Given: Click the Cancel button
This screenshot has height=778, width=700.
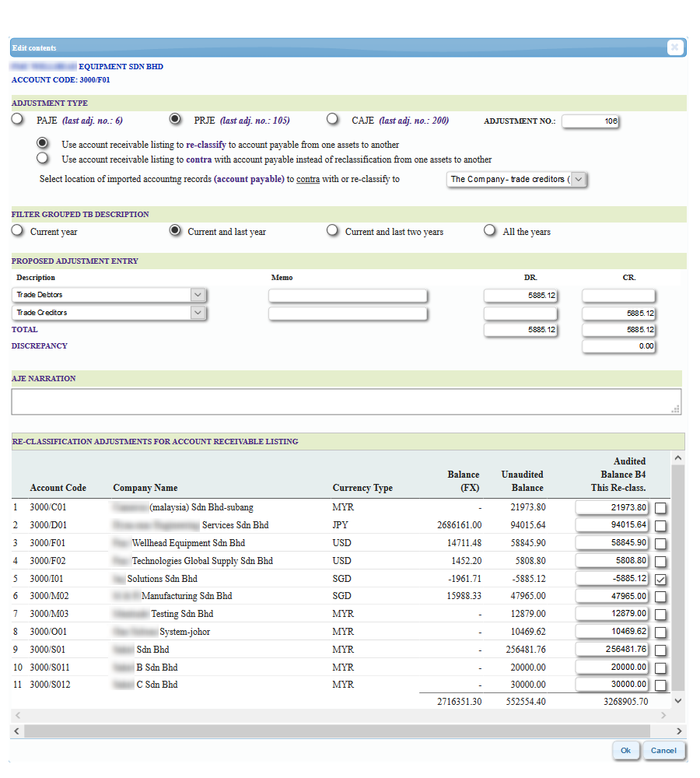Looking at the screenshot, I should (x=663, y=751).
